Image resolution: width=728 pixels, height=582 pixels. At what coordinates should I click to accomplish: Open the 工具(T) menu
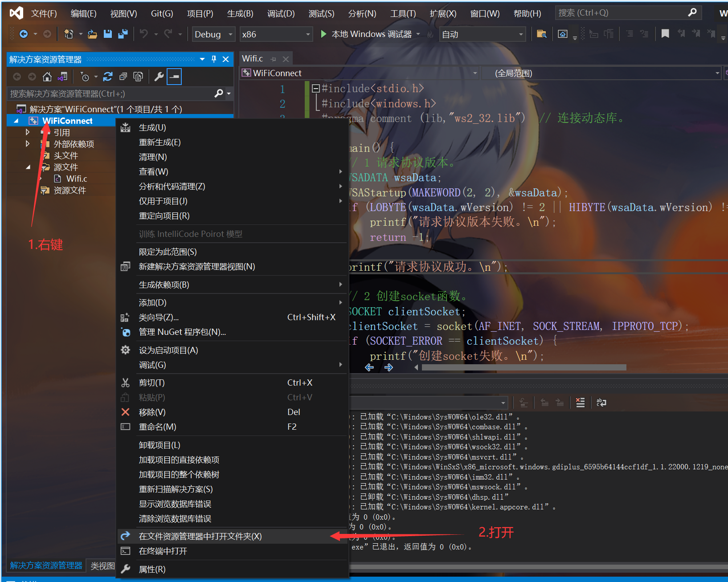click(403, 13)
